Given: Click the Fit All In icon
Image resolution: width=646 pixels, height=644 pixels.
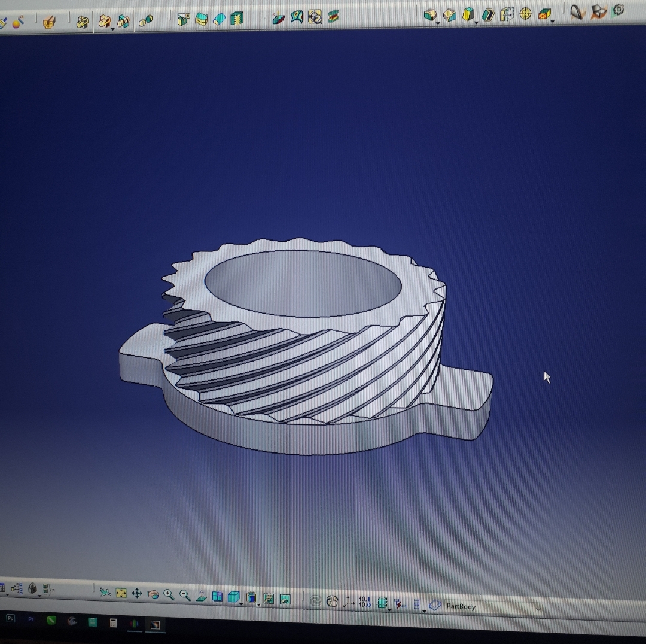Looking at the screenshot, I should (x=121, y=593).
